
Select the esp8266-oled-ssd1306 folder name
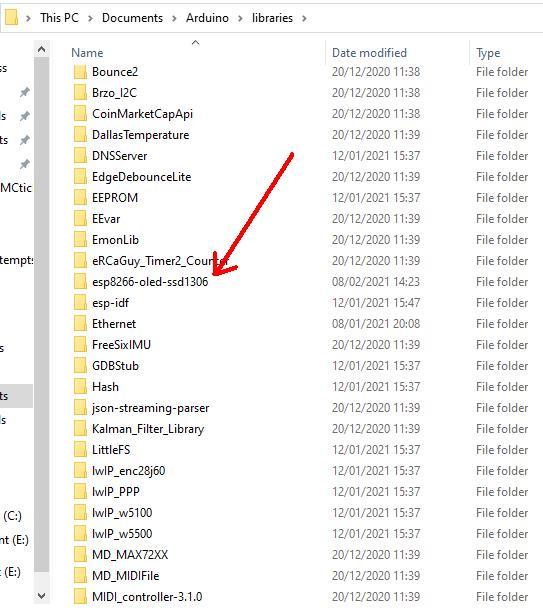point(150,282)
